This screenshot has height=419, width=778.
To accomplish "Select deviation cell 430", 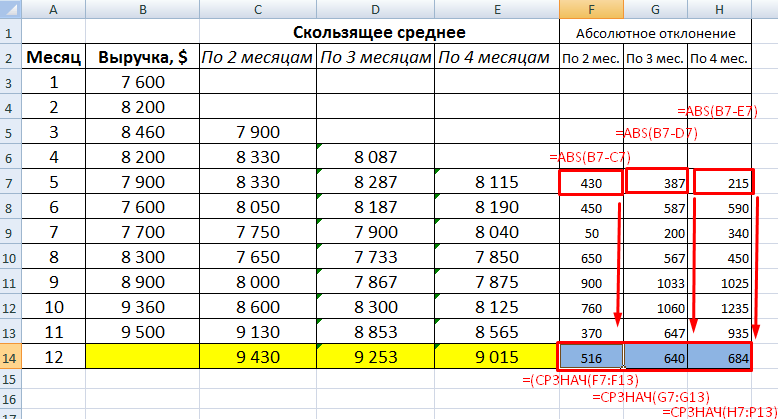I will click(x=591, y=182).
